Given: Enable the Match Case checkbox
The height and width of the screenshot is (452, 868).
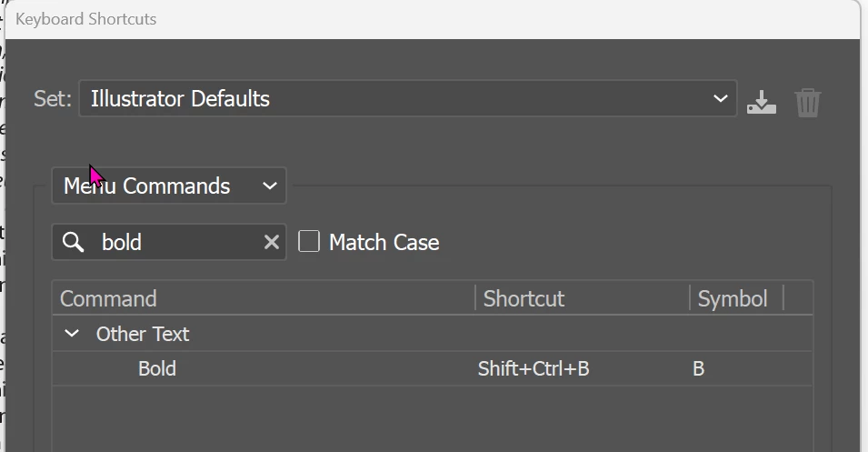Looking at the screenshot, I should point(309,242).
